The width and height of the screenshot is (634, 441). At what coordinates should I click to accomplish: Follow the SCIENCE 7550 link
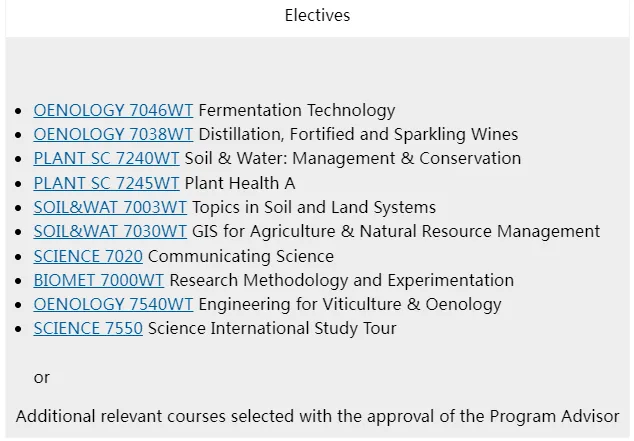(88, 328)
